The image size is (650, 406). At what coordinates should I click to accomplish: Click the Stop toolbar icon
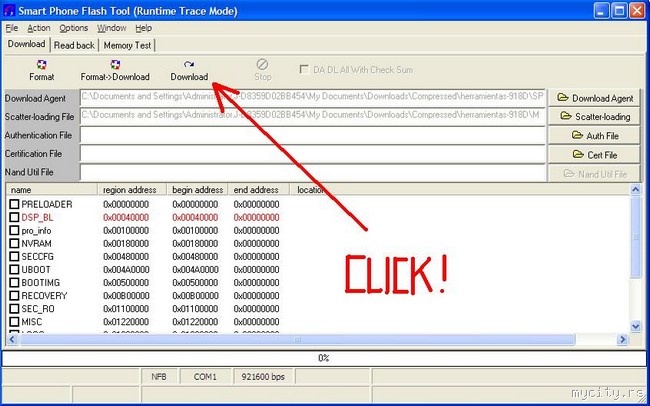[262, 70]
